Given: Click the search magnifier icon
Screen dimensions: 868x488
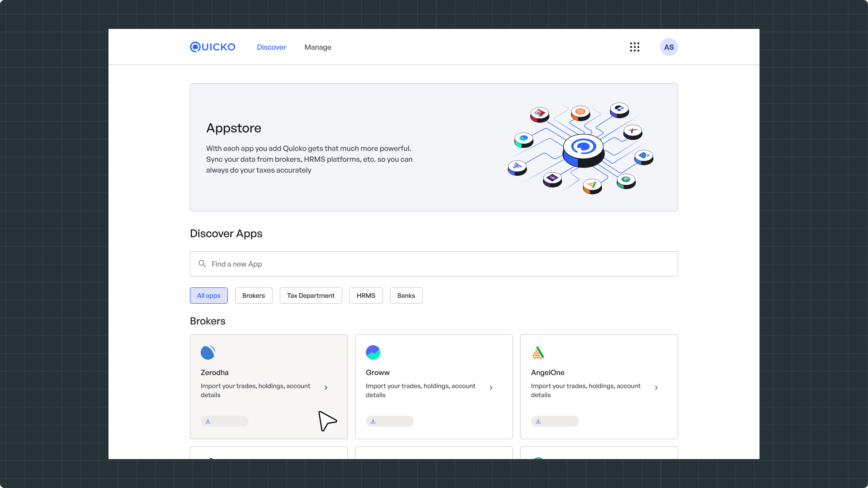Looking at the screenshot, I should [x=202, y=264].
